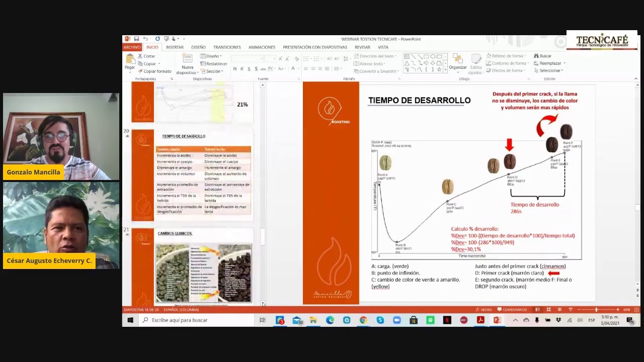Viewport: 644px width, 362px height.
Task: Click Restablecer slide reset
Action: 214,64
